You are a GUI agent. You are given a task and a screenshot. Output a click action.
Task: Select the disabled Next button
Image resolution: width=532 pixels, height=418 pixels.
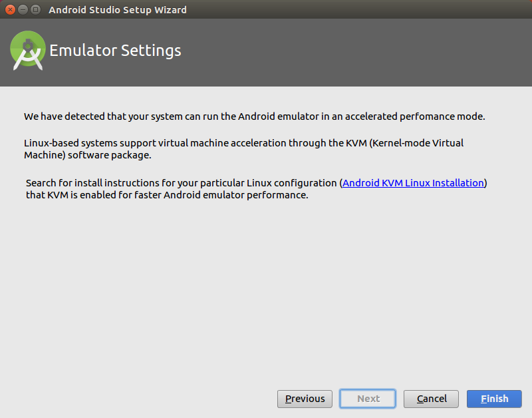(x=368, y=399)
